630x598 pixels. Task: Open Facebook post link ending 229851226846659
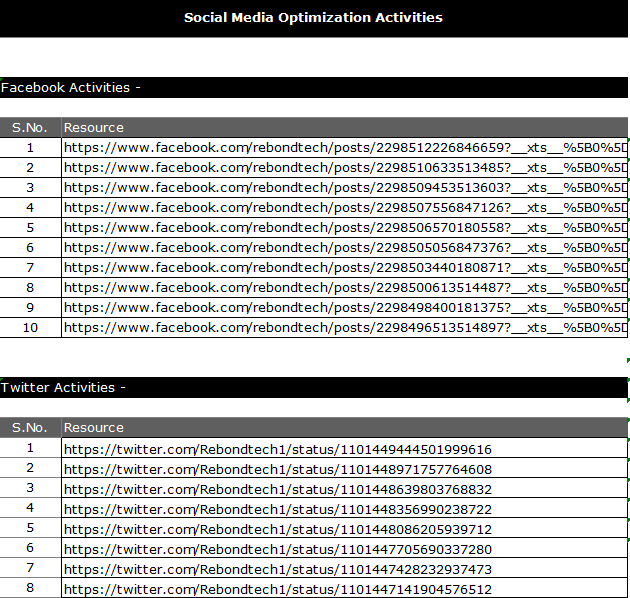345,148
